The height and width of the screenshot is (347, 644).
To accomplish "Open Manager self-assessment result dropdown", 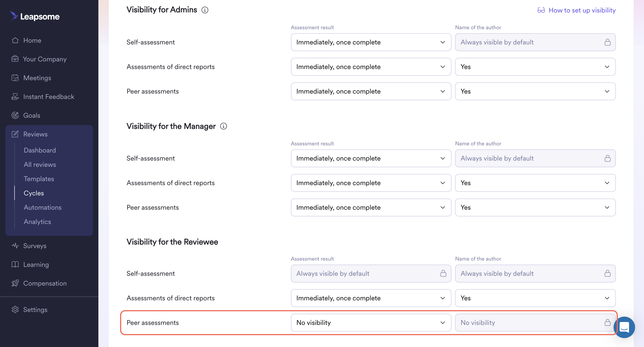I will click(x=371, y=158).
